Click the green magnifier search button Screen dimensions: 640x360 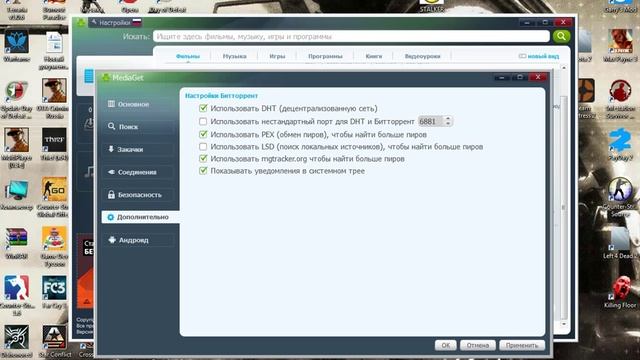pos(562,36)
